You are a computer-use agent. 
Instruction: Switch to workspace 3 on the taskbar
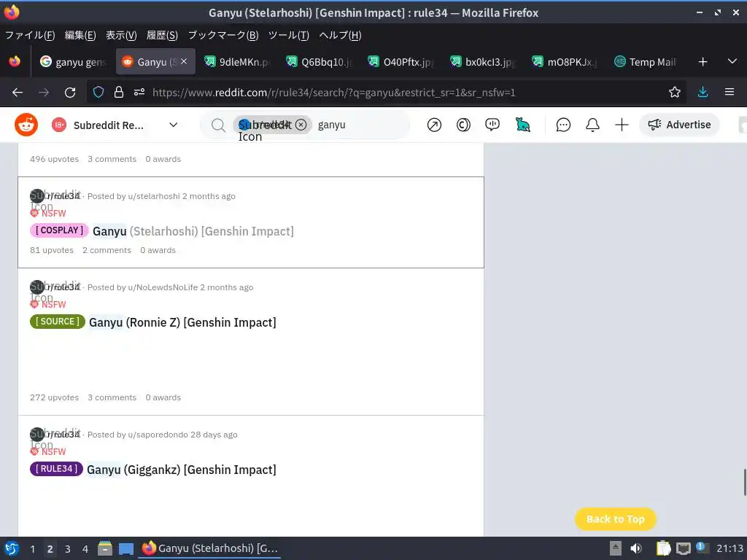tap(68, 548)
